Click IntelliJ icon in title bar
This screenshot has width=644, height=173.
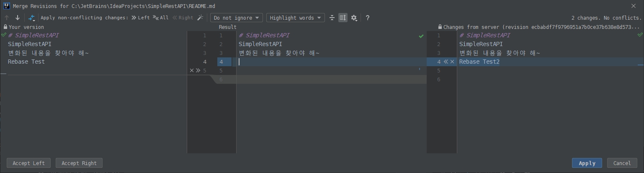coord(6,6)
